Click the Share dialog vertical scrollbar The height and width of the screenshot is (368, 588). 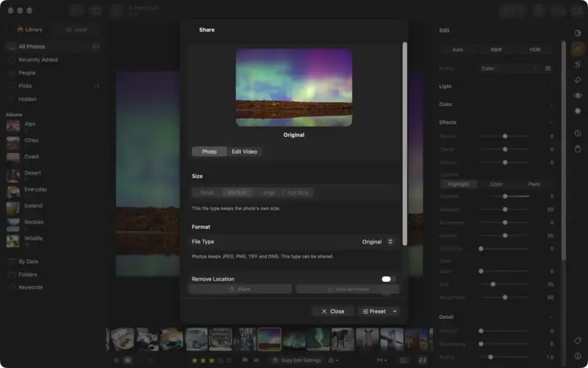pyautogui.click(x=405, y=144)
